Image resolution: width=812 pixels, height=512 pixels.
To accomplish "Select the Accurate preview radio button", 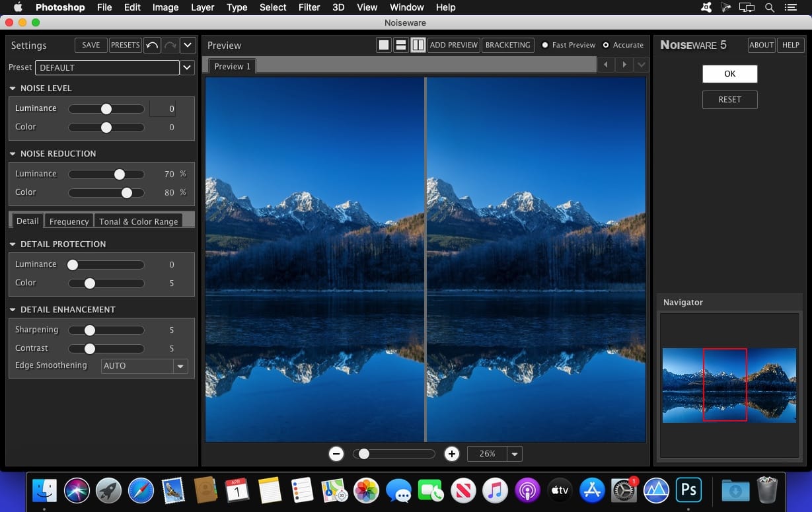I will click(606, 45).
